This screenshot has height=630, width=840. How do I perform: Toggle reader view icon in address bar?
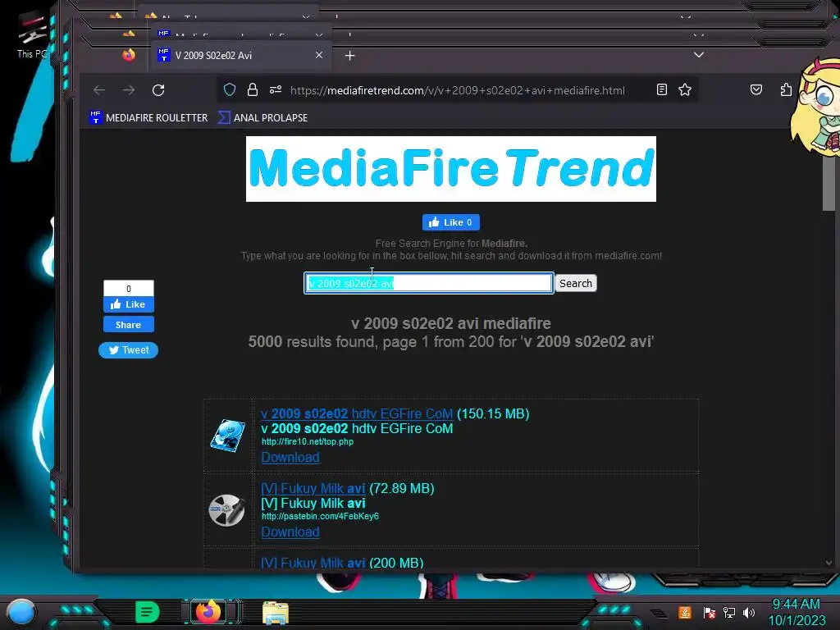(662, 89)
